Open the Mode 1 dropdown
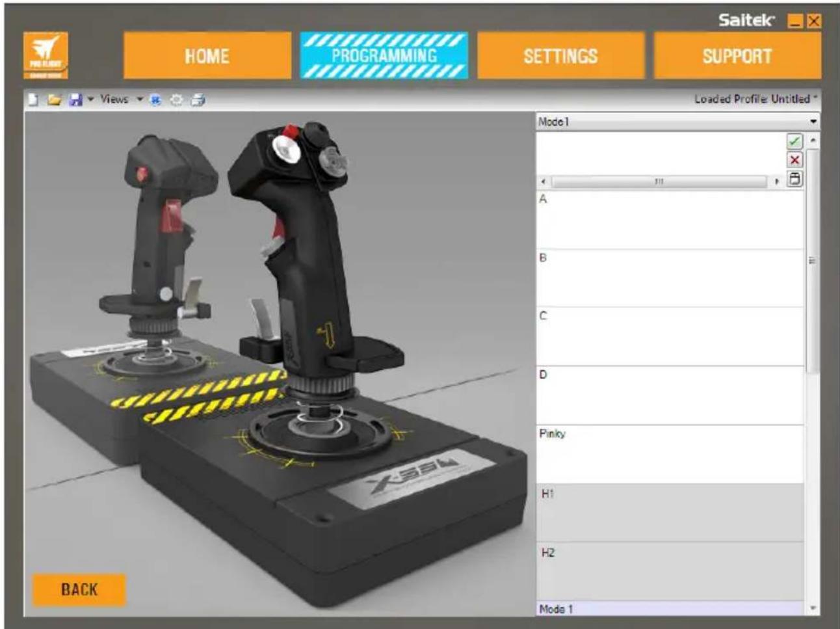The width and height of the screenshot is (840, 629). click(x=677, y=122)
